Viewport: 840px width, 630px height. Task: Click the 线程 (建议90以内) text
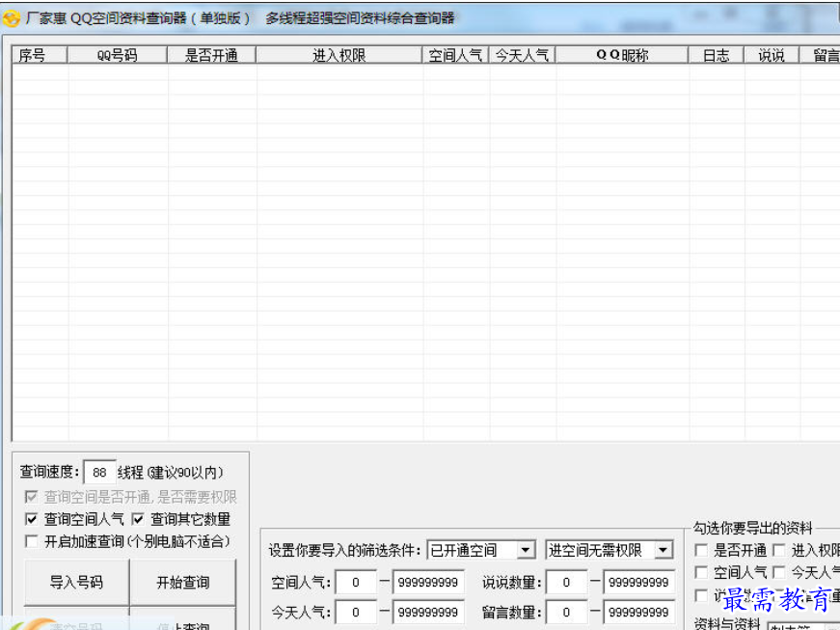[171, 473]
